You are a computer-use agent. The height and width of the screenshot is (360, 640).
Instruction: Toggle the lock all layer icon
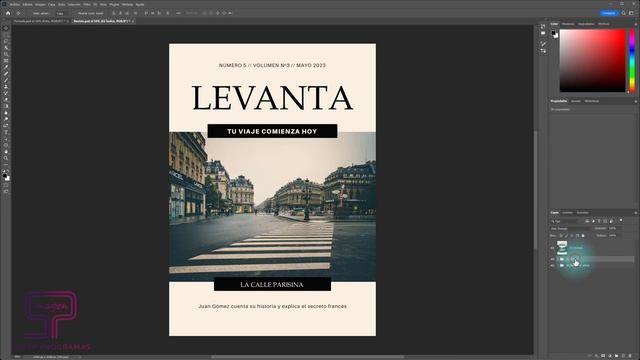(583, 236)
